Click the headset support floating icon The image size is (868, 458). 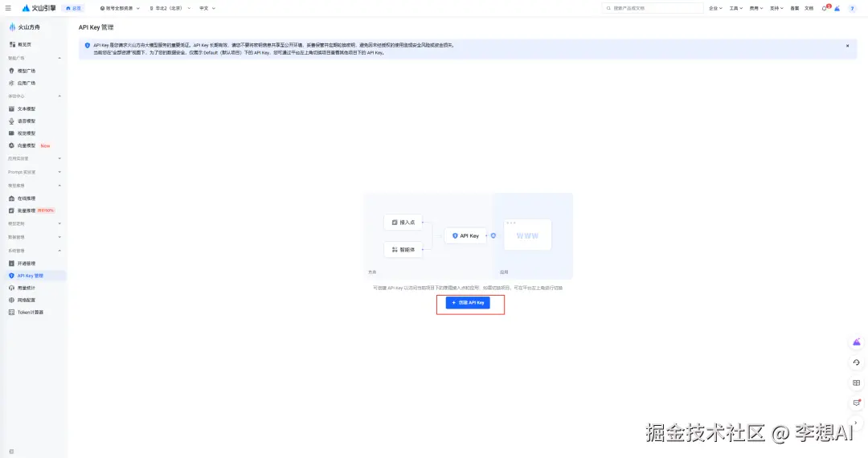(x=857, y=363)
